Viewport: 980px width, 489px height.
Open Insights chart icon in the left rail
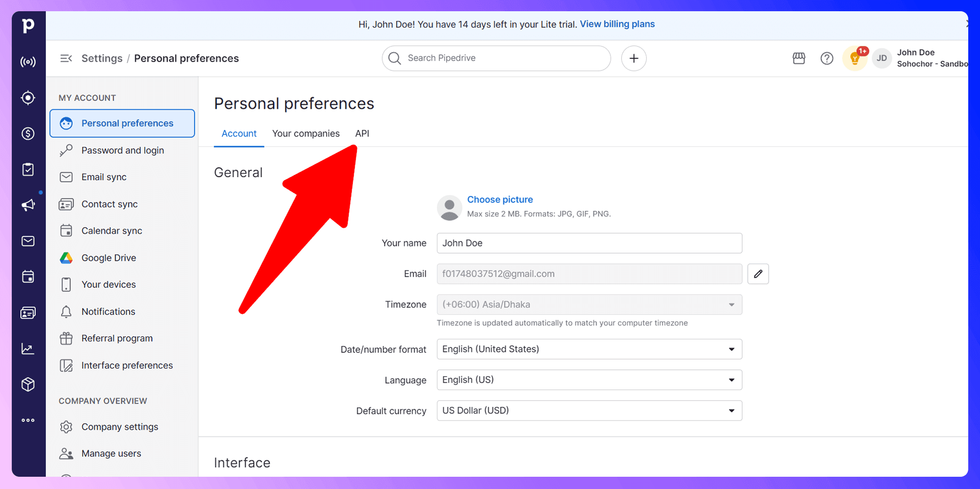click(28, 349)
